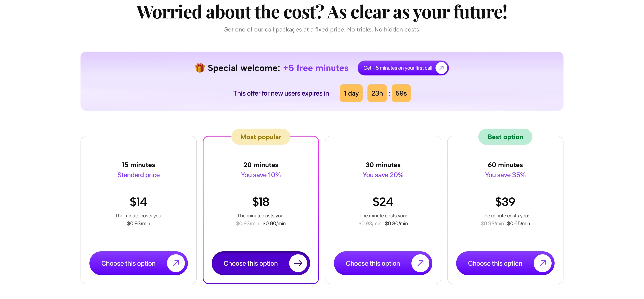644x299 pixels.
Task: Click the Standard price label
Action: (x=138, y=175)
